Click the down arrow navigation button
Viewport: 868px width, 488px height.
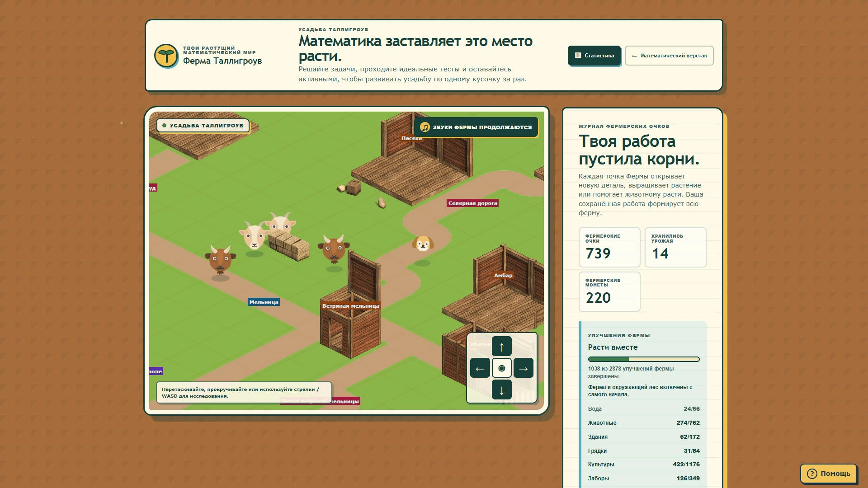[x=501, y=390]
